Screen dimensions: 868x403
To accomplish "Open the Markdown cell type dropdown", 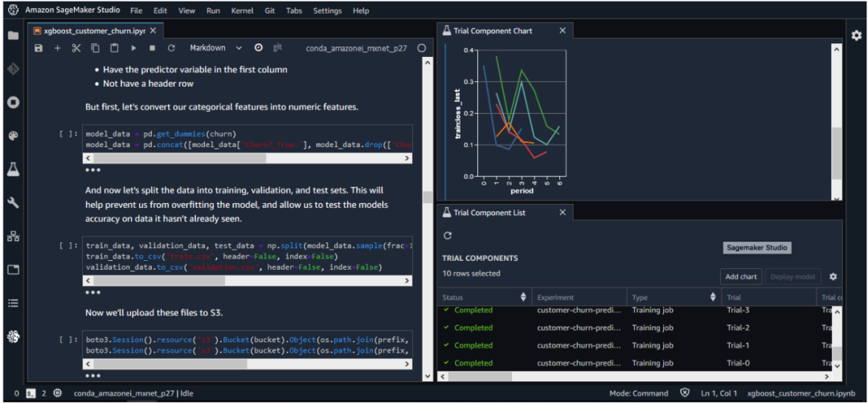I will click(x=216, y=48).
